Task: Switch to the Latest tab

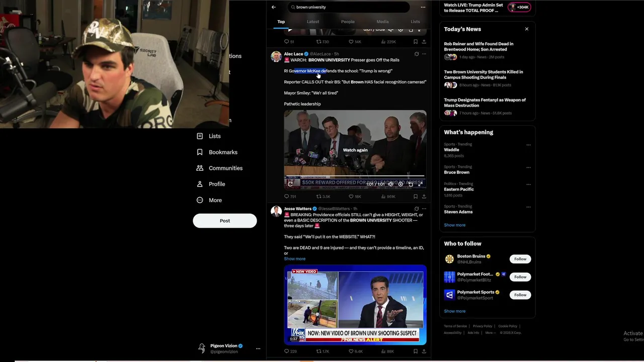Action: click(313, 22)
